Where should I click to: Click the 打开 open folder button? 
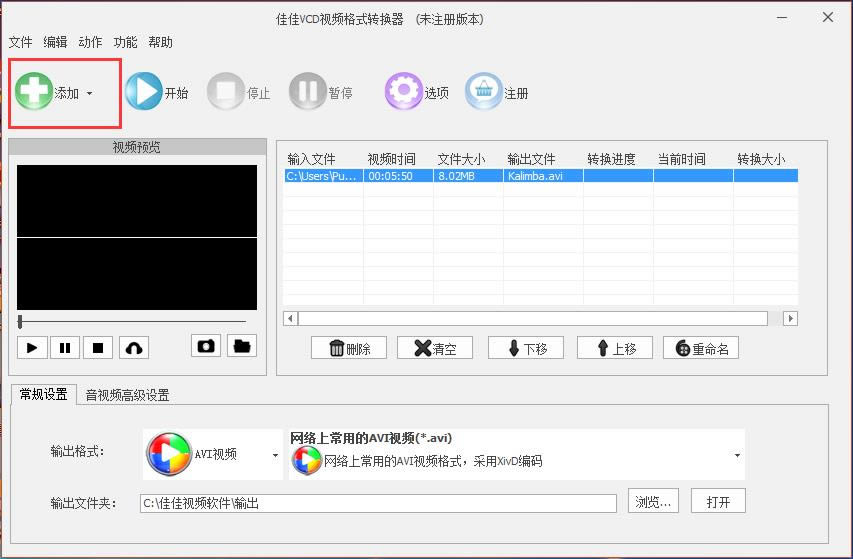point(718,501)
